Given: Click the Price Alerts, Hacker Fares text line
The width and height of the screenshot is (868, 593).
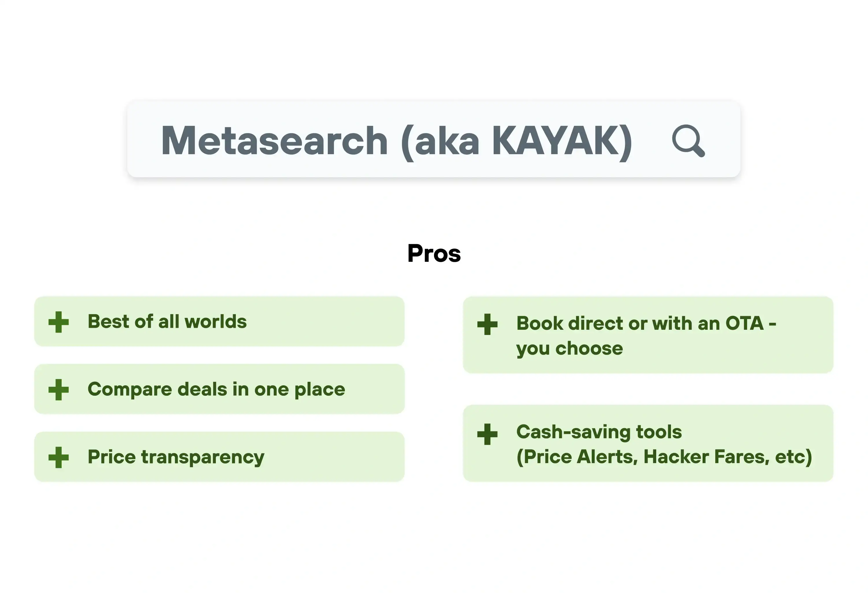Looking at the screenshot, I should point(664,457).
